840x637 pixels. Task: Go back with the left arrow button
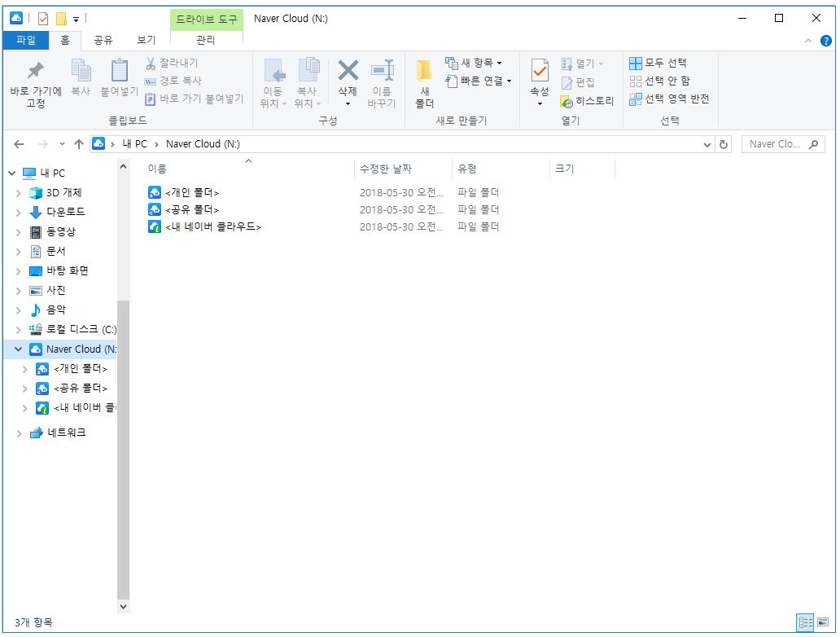point(19,144)
